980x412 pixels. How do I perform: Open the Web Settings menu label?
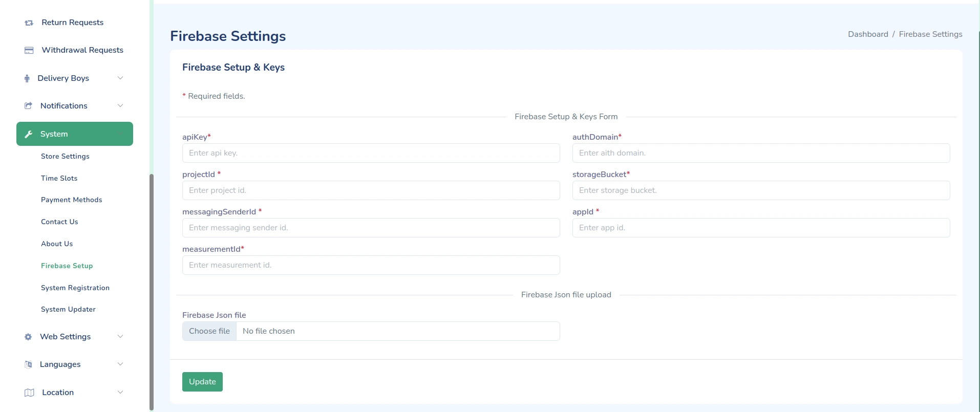pos(66,336)
